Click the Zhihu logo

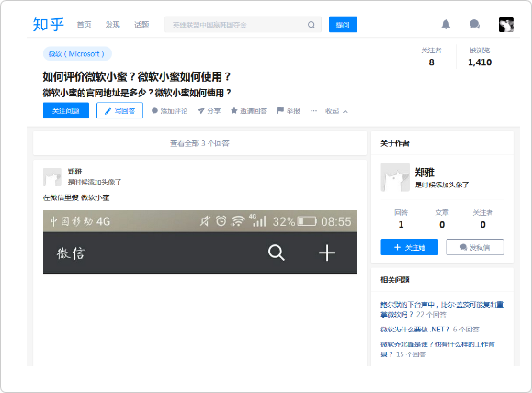(x=48, y=25)
